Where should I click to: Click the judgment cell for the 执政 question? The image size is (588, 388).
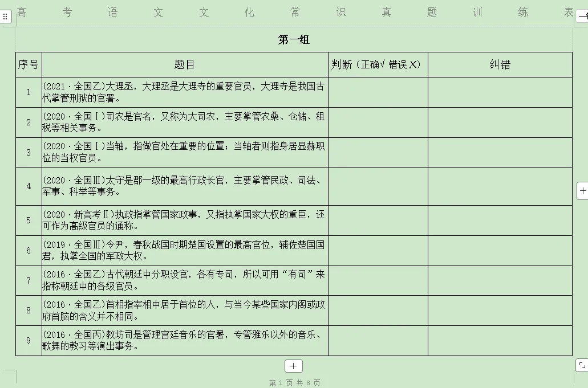(377, 220)
